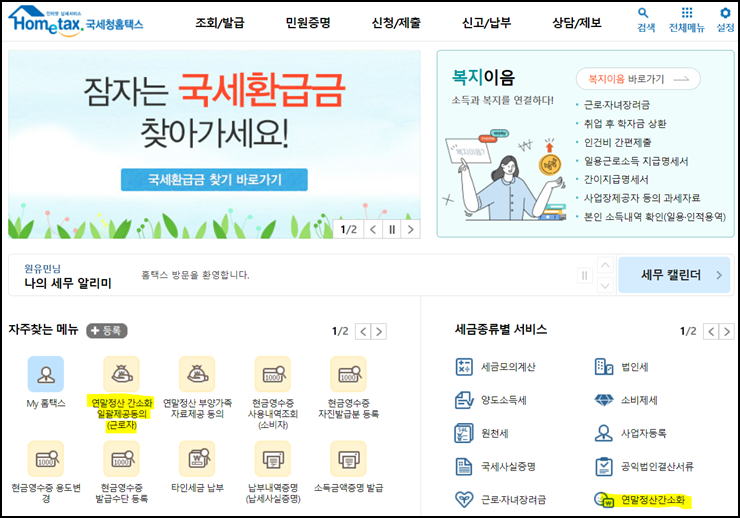Open the 간이지급명세서 link
The width and height of the screenshot is (740, 518).
tap(616, 179)
